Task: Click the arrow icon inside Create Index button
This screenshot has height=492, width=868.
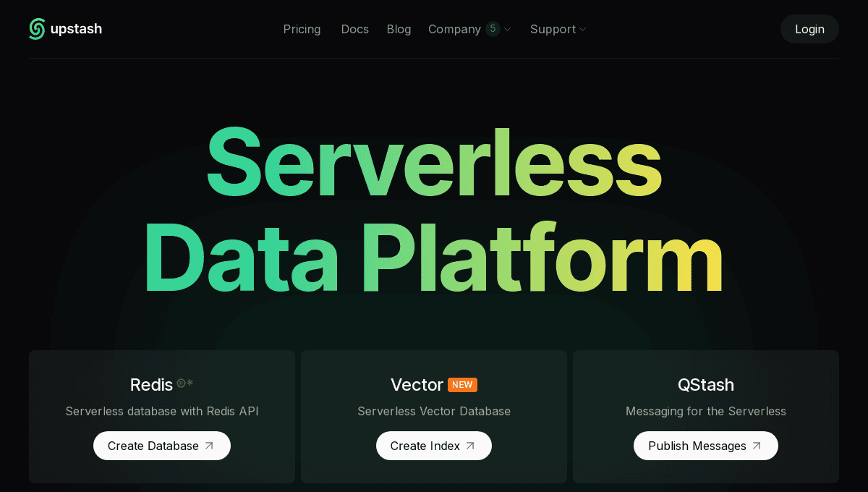Action: click(x=469, y=445)
